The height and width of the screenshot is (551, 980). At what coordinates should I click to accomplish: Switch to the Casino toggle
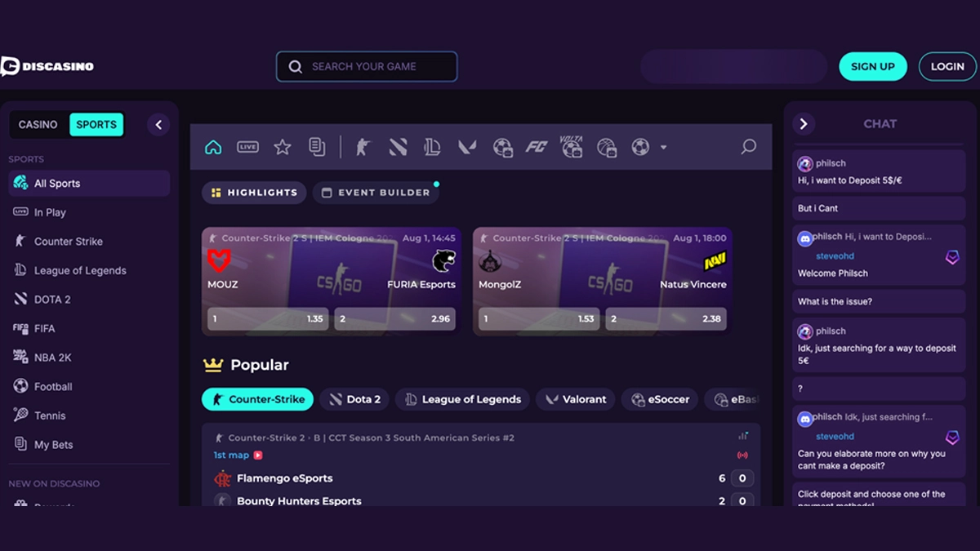tap(38, 125)
